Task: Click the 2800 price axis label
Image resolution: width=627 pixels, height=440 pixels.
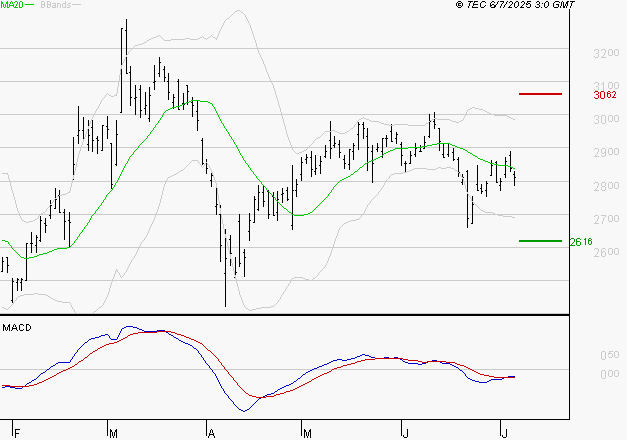Action: (x=606, y=186)
